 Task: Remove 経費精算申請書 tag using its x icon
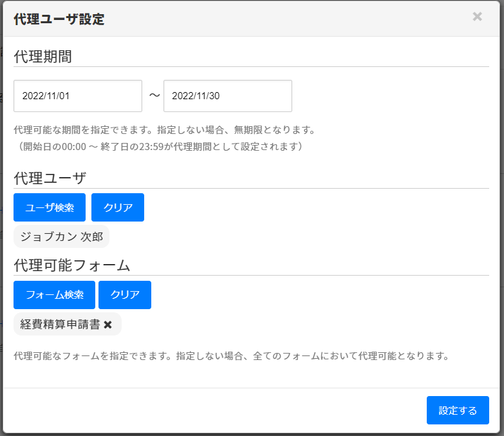click(x=108, y=325)
